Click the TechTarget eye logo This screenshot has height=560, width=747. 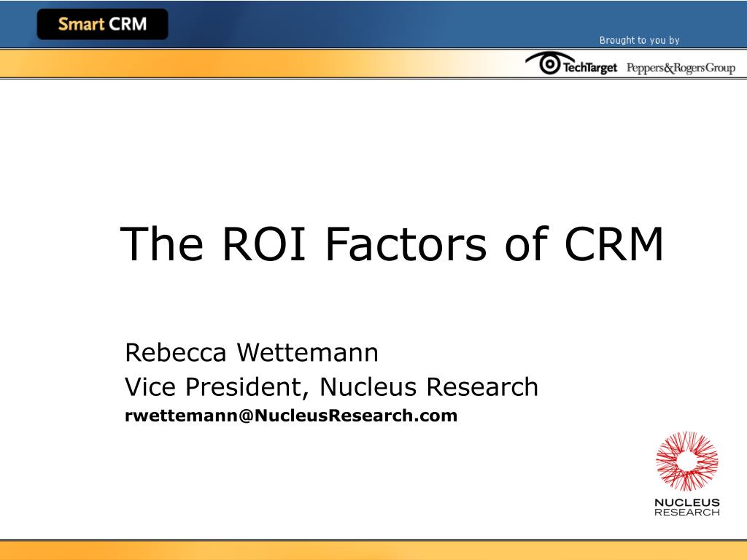click(570, 64)
